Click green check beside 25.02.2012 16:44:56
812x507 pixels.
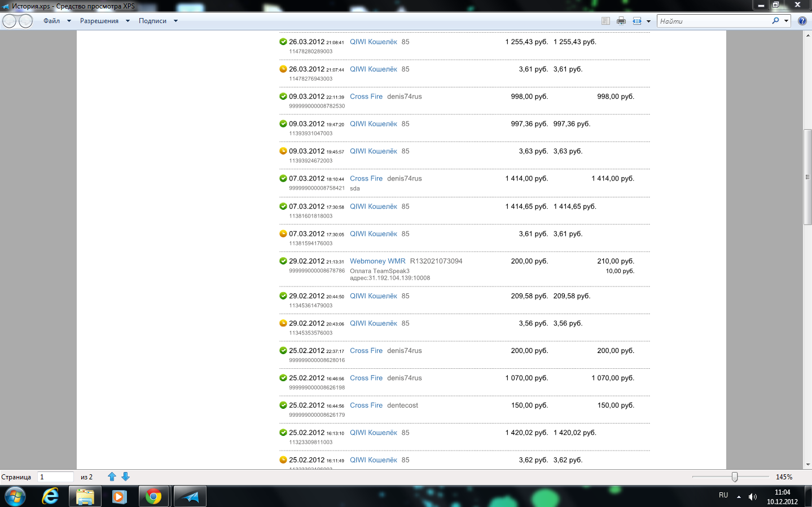pos(283,405)
